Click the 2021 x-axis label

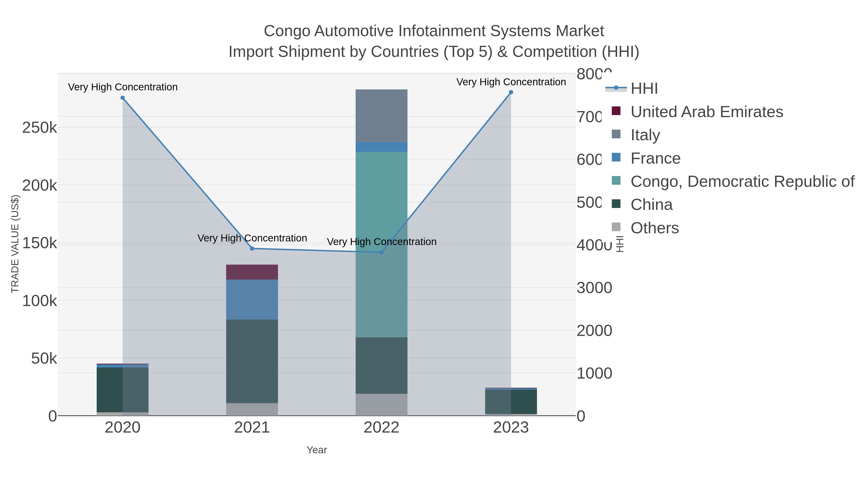click(252, 428)
